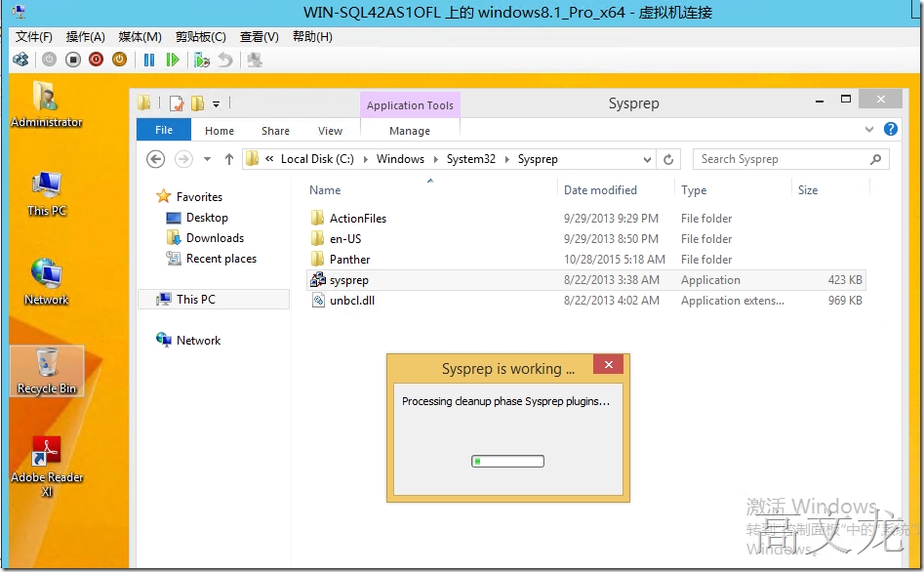This screenshot has width=924, height=572.
Task: Select This PC desktop icon
Action: coord(47,194)
